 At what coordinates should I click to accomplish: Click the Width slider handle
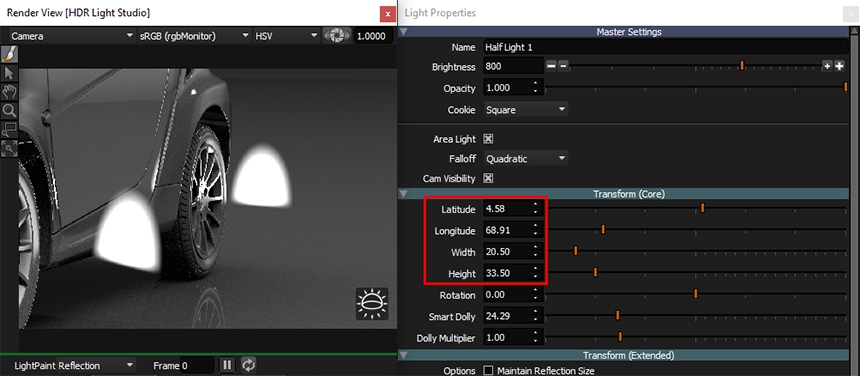[576, 250]
